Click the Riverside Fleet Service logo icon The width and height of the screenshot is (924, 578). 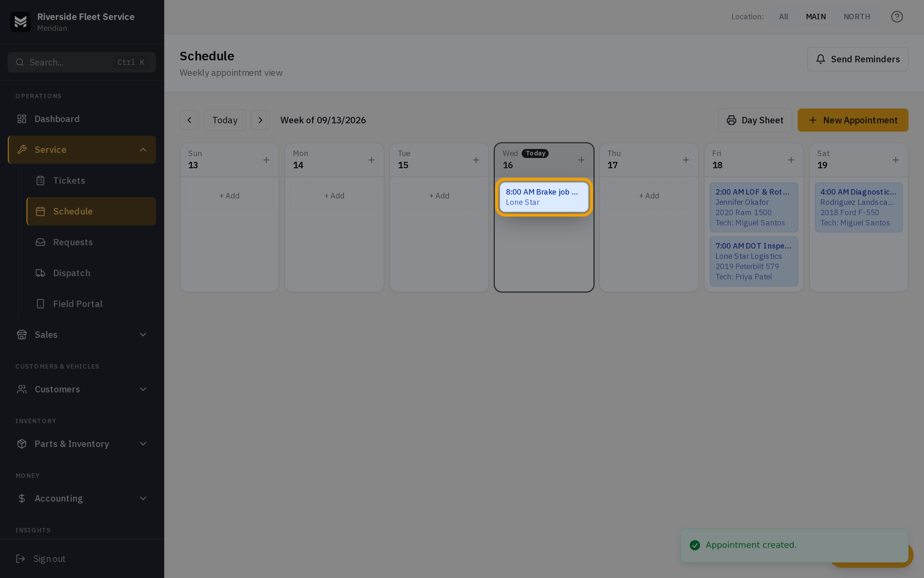click(20, 22)
